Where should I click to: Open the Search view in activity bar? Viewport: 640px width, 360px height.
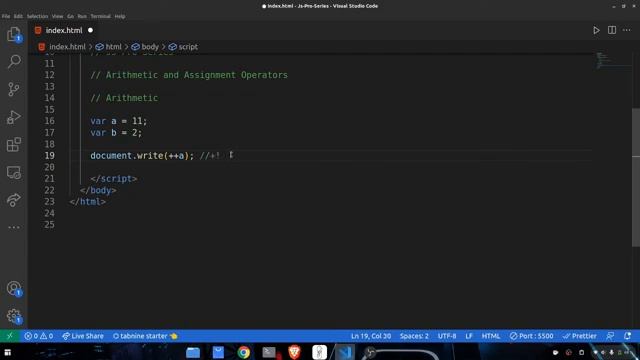[x=13, y=62]
